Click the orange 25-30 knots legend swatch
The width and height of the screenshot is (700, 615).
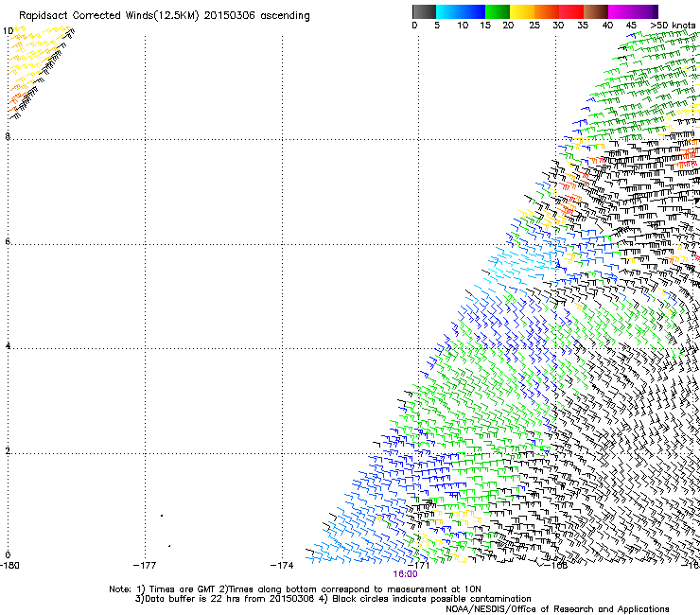[547, 11]
